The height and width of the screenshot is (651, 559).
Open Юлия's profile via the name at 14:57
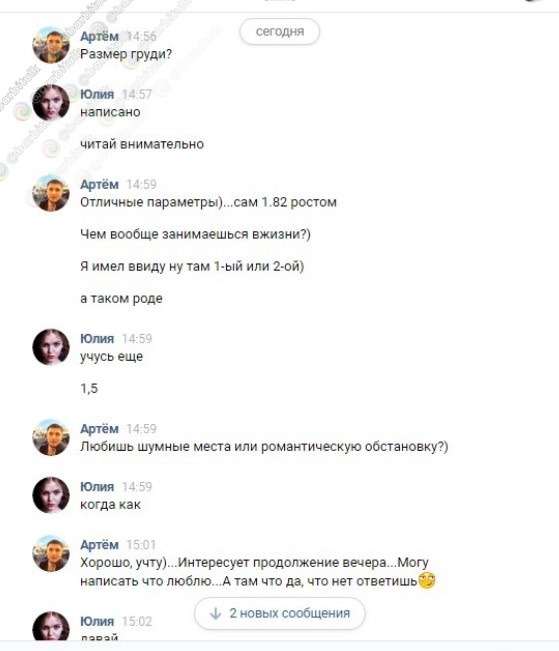(x=97, y=94)
